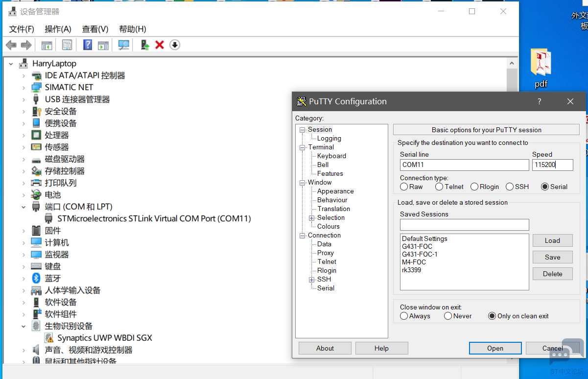Select the Rlogin connection type
Viewport: 588px width, 379px height.
click(474, 187)
